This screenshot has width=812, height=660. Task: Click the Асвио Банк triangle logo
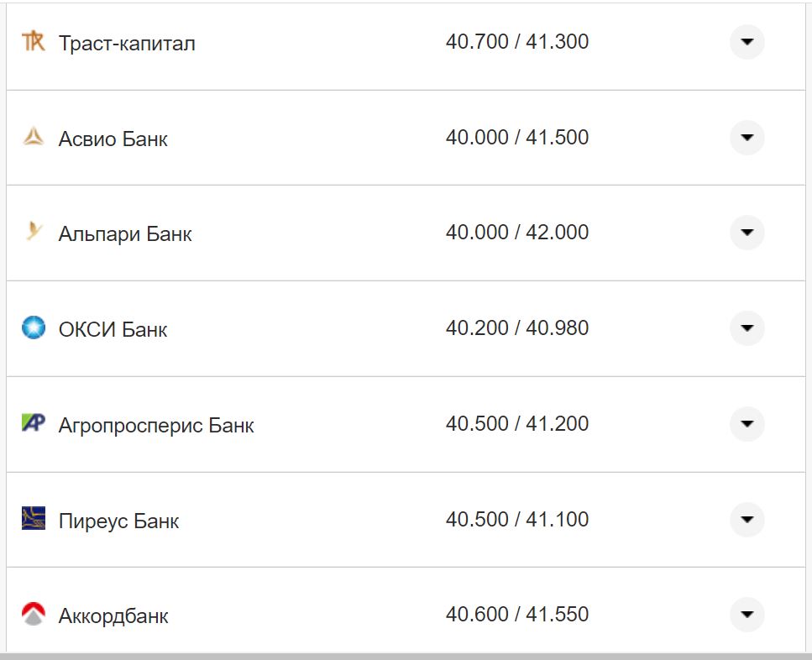(34, 137)
